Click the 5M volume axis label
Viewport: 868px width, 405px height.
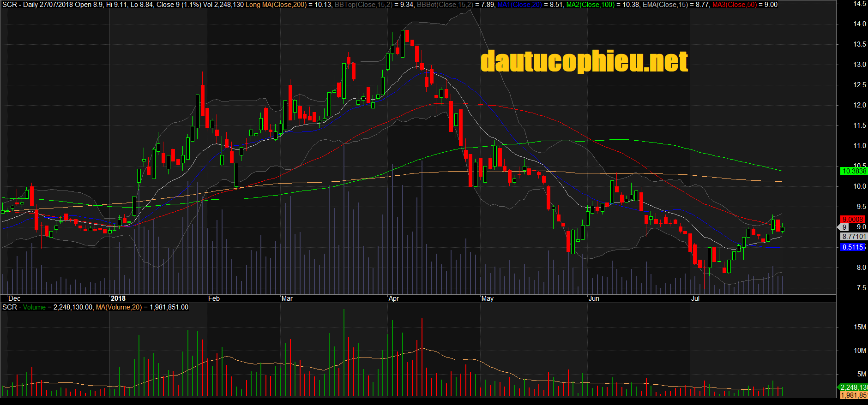coord(862,374)
